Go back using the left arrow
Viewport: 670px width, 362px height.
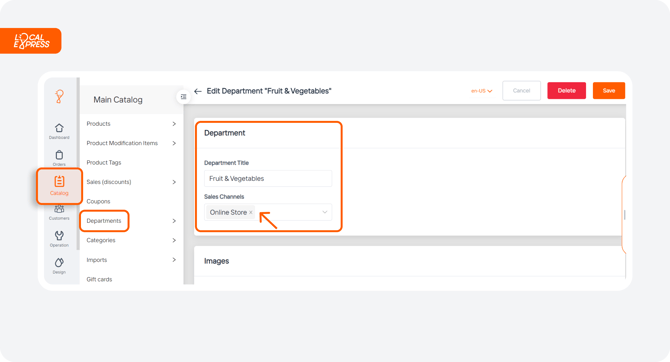pyautogui.click(x=197, y=91)
